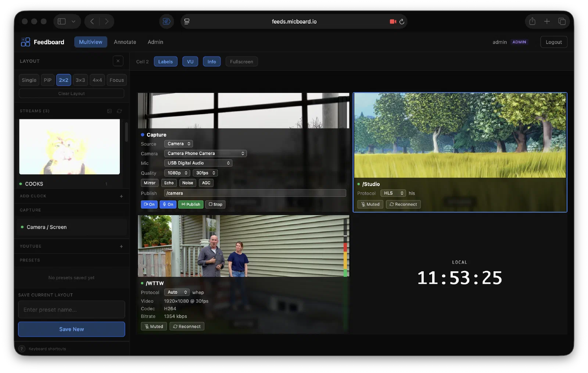Add a clock with plus icon

(x=121, y=196)
